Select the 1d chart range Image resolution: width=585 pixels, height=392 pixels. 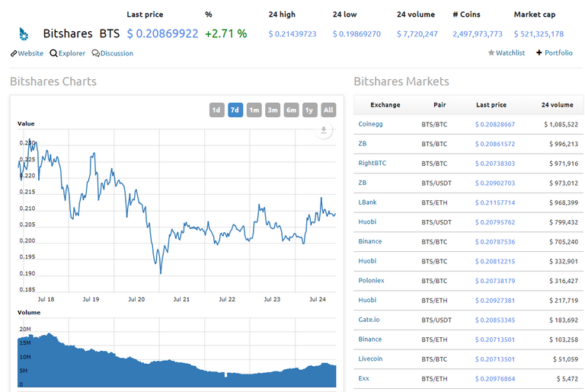point(216,110)
